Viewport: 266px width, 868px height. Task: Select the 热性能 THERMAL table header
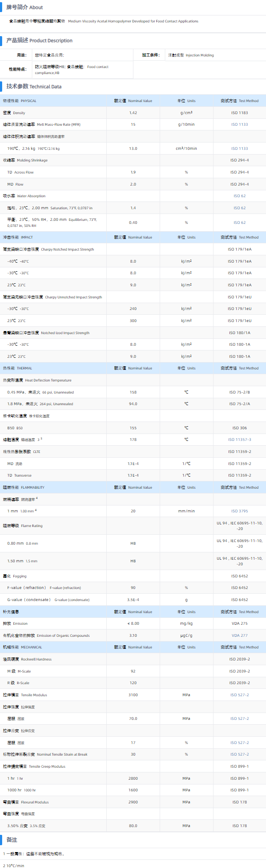click(x=18, y=368)
